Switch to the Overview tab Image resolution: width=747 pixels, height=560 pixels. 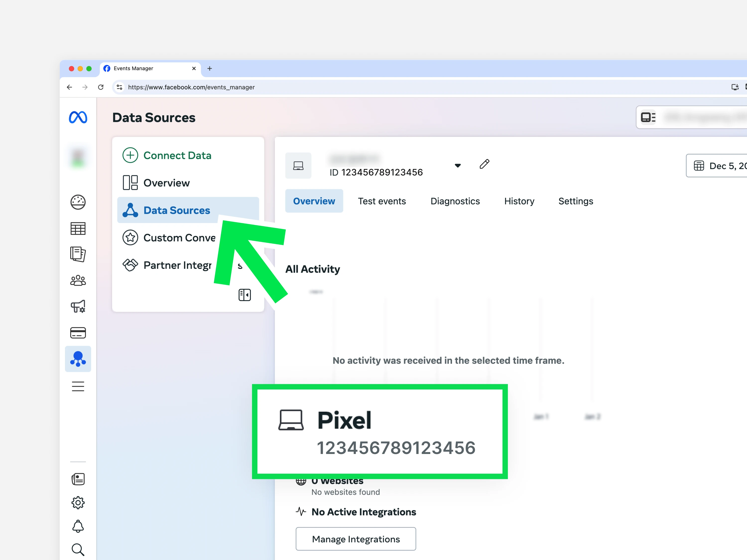click(x=314, y=201)
